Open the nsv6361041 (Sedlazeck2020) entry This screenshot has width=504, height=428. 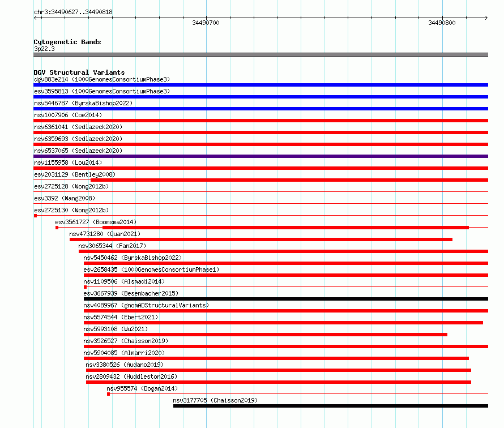pos(78,127)
